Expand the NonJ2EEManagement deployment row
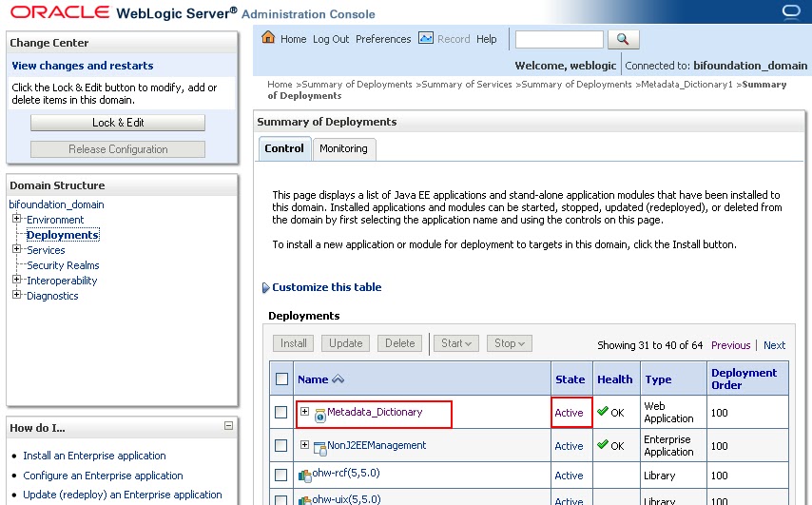 [x=304, y=444]
